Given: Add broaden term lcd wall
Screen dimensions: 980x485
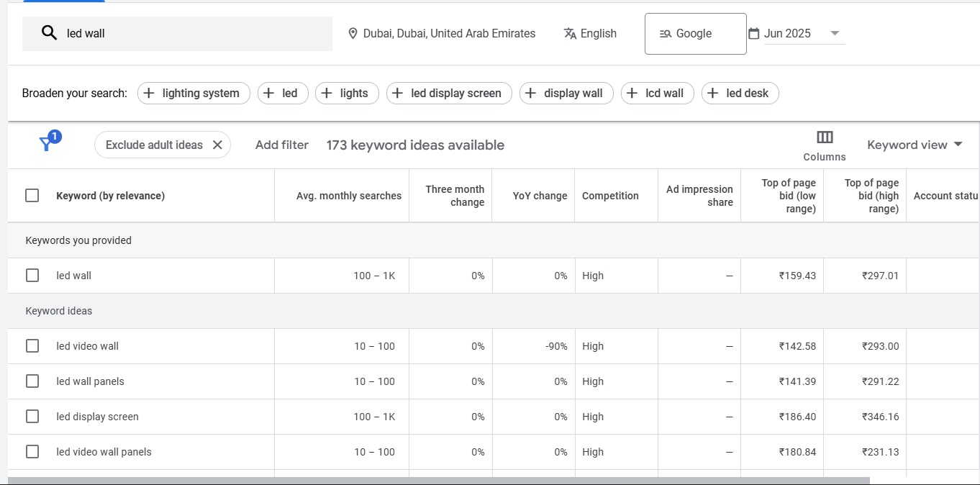Looking at the screenshot, I should [658, 93].
